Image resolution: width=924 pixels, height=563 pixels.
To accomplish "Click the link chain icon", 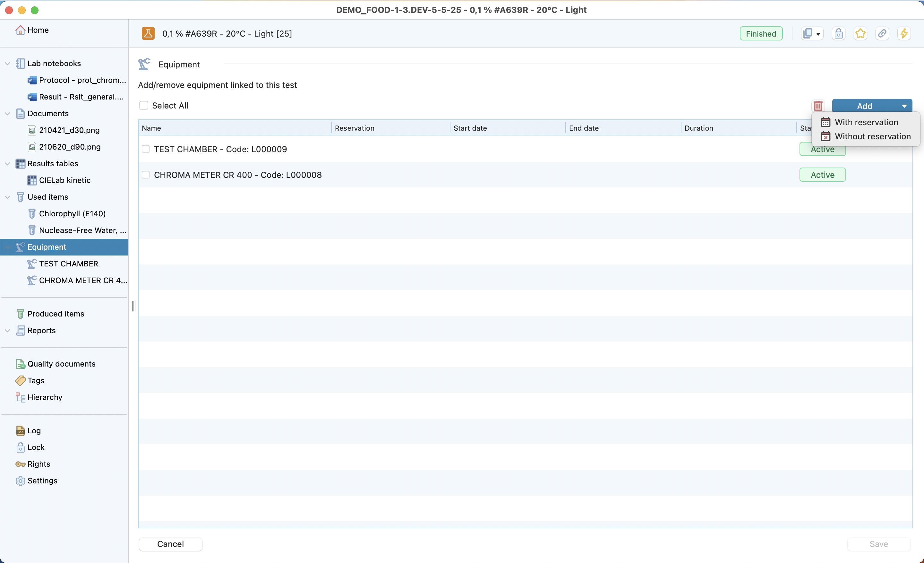I will pyautogui.click(x=882, y=34).
